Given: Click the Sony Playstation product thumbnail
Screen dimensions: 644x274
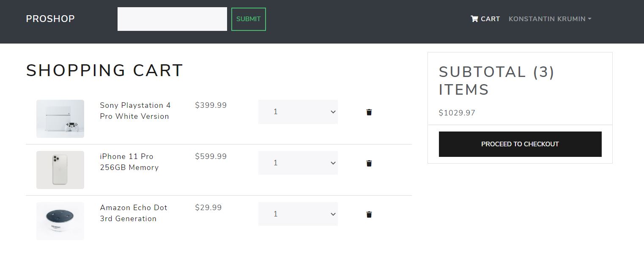Looking at the screenshot, I should pos(60,119).
